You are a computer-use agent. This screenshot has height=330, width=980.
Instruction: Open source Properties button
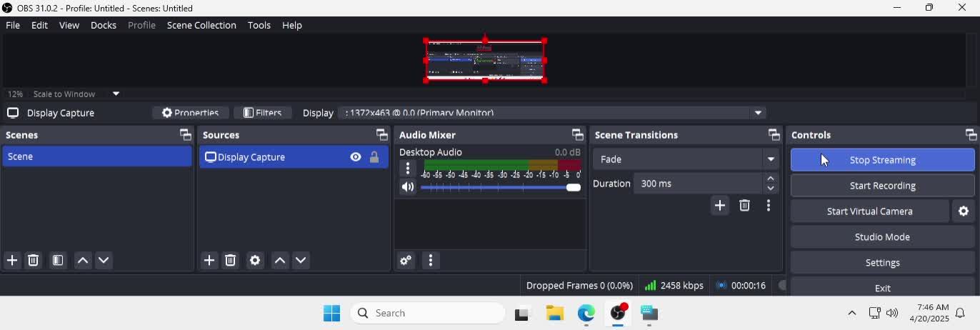pos(190,113)
